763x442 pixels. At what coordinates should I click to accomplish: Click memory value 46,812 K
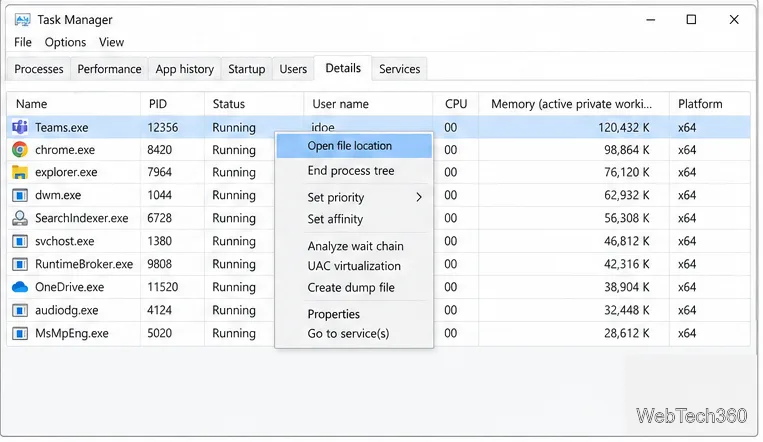click(x=627, y=241)
